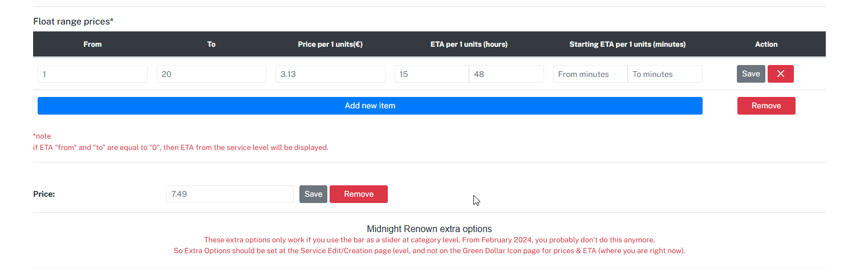Click the Price per 1 units(€) header
The height and width of the screenshot is (268, 868).
coord(330,44)
